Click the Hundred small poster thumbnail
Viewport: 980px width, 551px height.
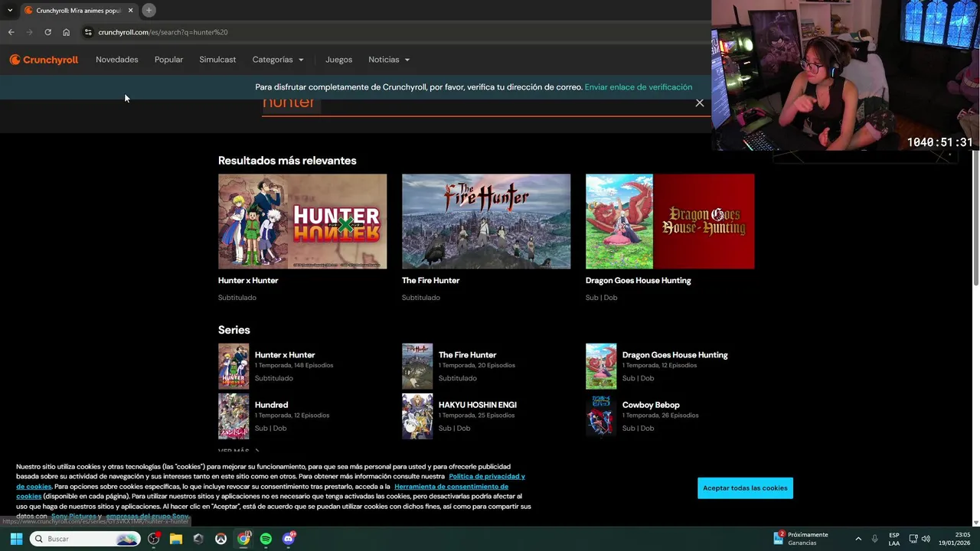234,416
